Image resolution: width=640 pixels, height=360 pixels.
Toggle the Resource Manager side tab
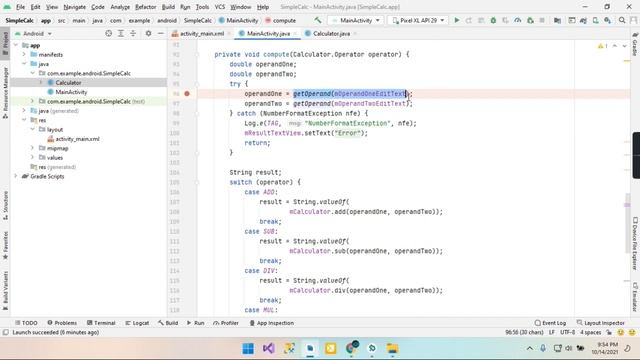[5, 92]
